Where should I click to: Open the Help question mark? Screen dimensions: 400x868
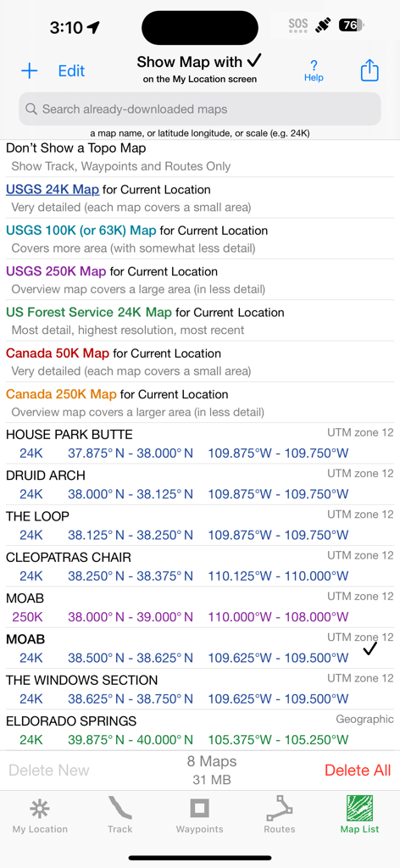(x=314, y=71)
